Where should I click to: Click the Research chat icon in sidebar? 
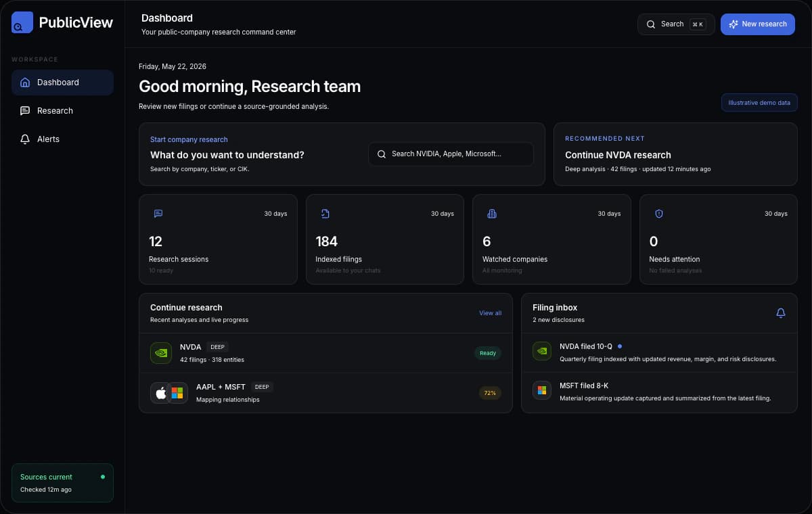[25, 111]
